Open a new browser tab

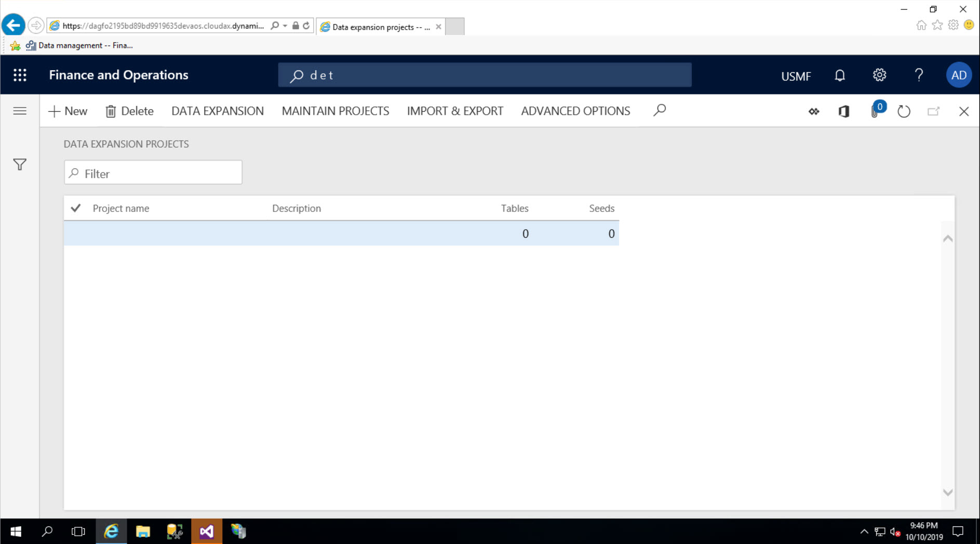click(454, 26)
